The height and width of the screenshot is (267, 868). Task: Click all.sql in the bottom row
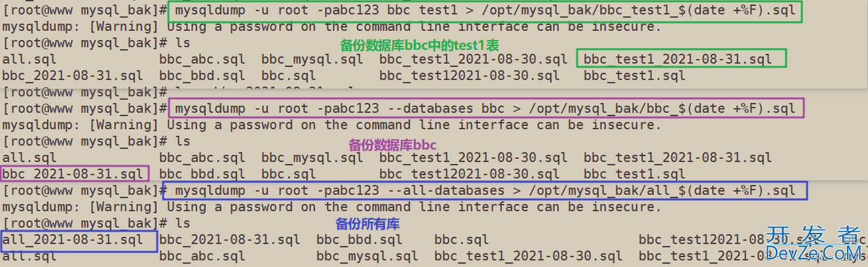(x=29, y=256)
